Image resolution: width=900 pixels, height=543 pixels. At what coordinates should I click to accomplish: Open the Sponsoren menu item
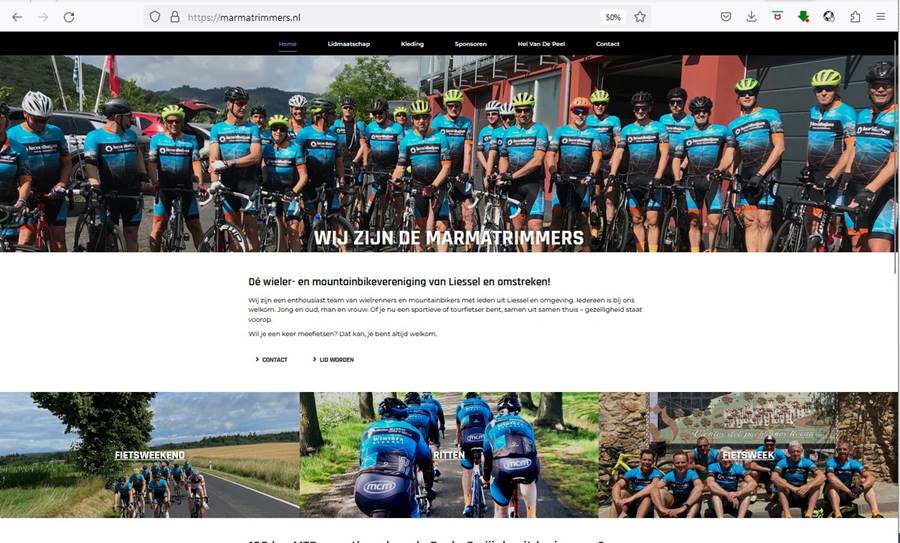(471, 44)
